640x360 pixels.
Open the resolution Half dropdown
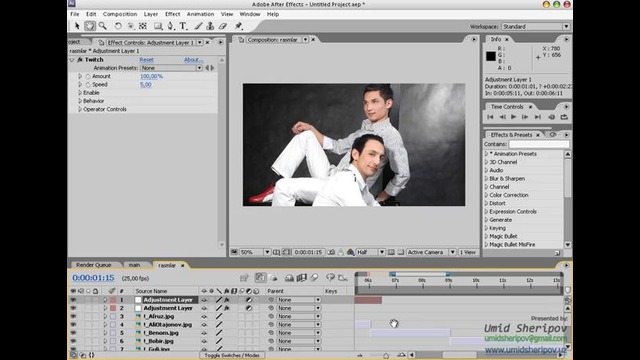[x=371, y=252]
